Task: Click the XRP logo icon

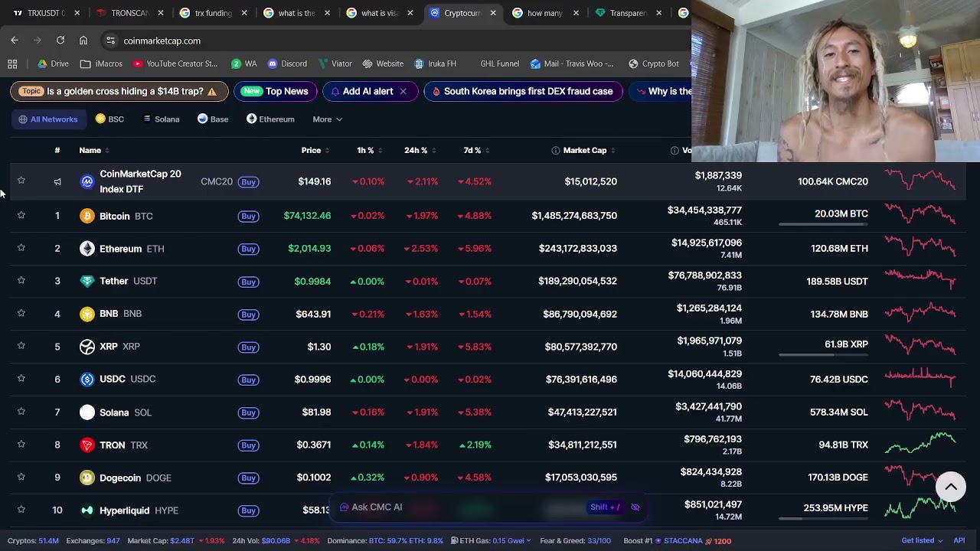Action: [87, 347]
